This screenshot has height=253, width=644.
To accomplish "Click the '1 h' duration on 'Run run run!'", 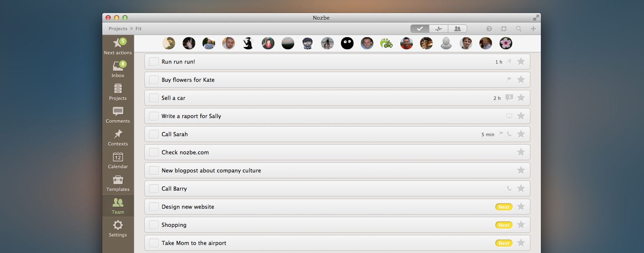I will point(499,62).
